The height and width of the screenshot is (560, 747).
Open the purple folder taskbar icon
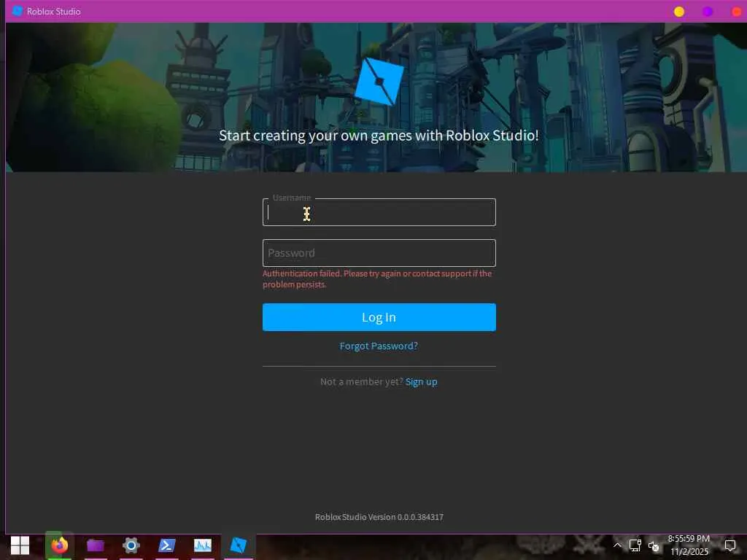coord(96,545)
